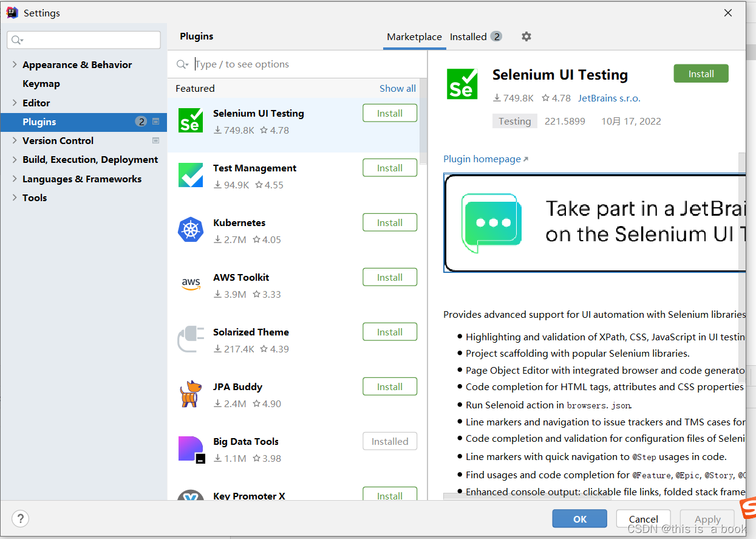Viewport: 756px width, 539px height.
Task: Expand the Tools settings section
Action: [15, 197]
